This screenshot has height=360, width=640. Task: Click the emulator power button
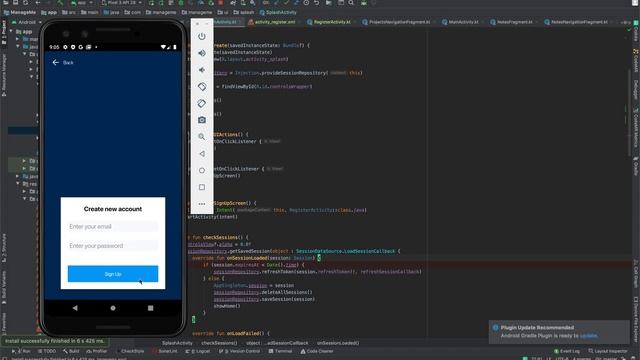coord(202,36)
